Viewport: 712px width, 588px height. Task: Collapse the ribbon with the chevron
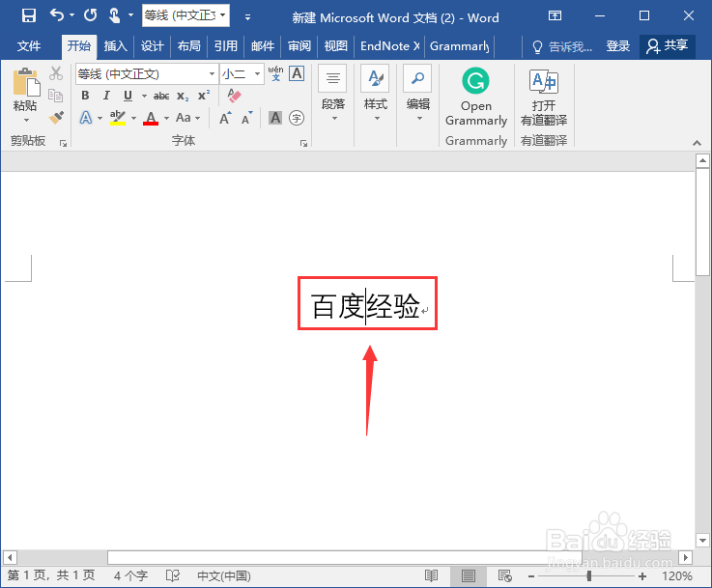point(697,143)
